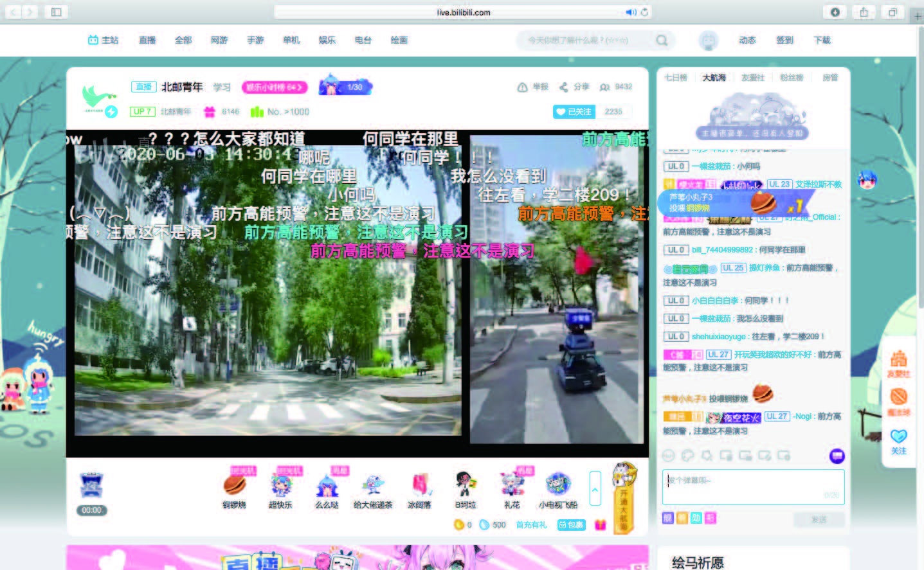Open the 包裹 gift bag
Viewport: 924px width, 570px height.
[571, 525]
